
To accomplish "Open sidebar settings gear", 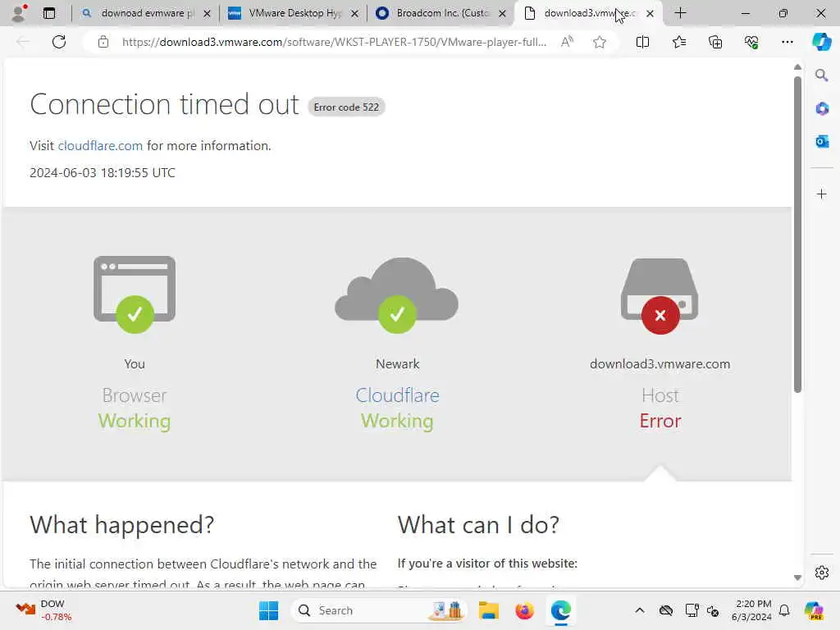I will 822,573.
